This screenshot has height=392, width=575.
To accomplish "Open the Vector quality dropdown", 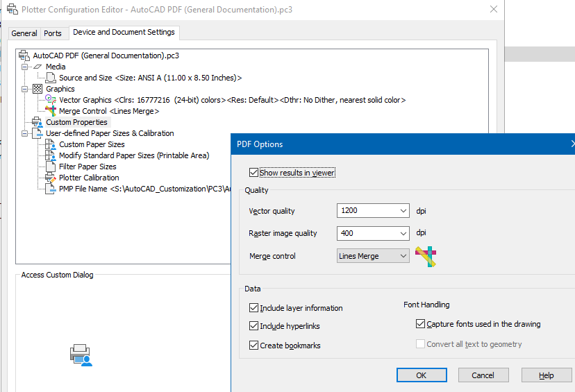I will point(403,211).
